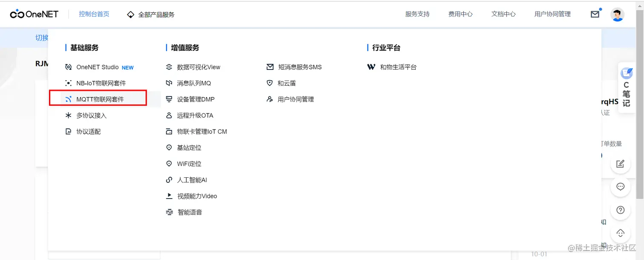
Task: Open the C笔记 side widget
Action: click(x=626, y=88)
